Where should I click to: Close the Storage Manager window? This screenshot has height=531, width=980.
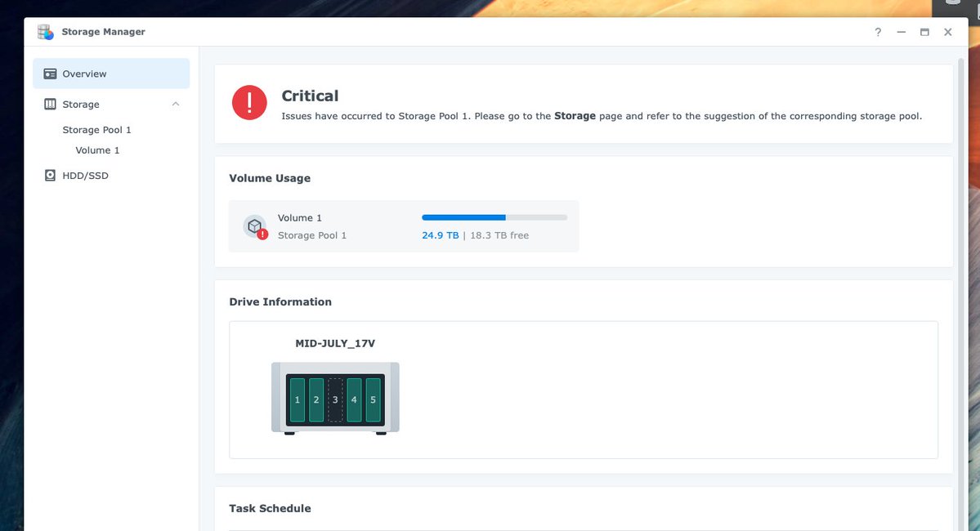click(x=948, y=32)
